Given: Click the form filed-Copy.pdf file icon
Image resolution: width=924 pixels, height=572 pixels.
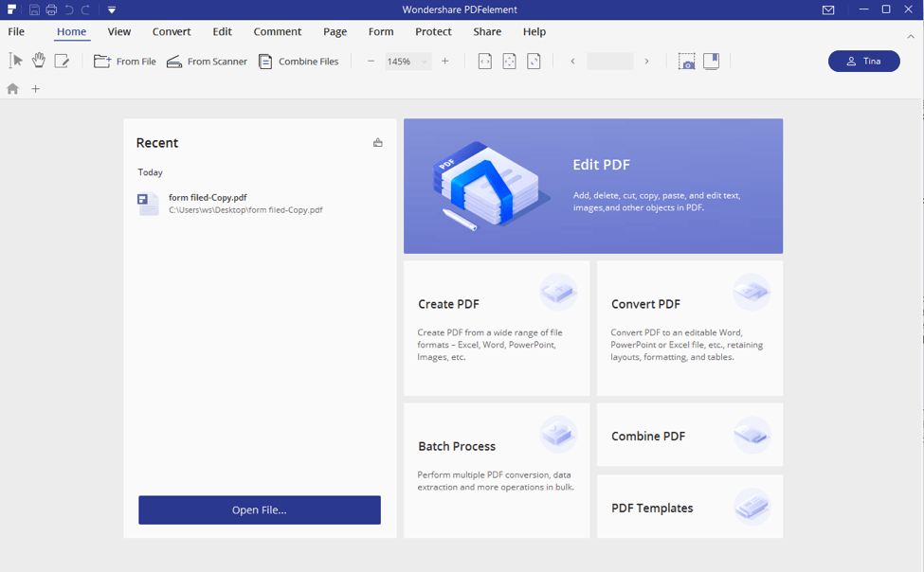Looking at the screenshot, I should coord(148,204).
